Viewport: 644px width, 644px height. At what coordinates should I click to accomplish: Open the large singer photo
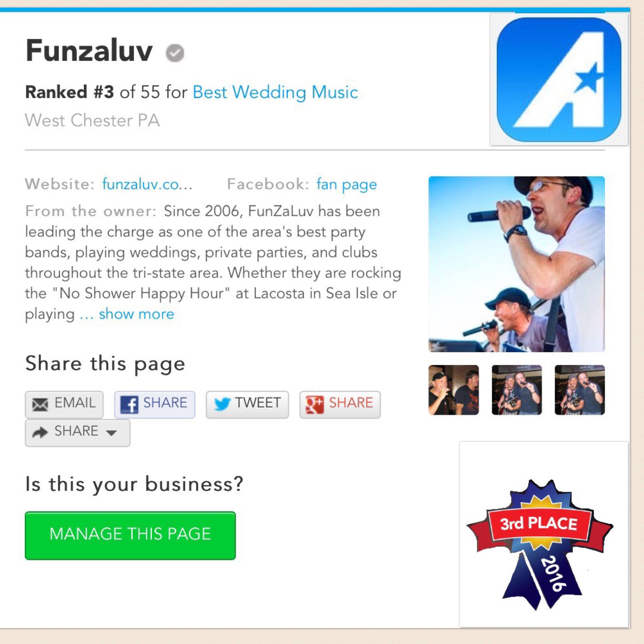(516, 264)
